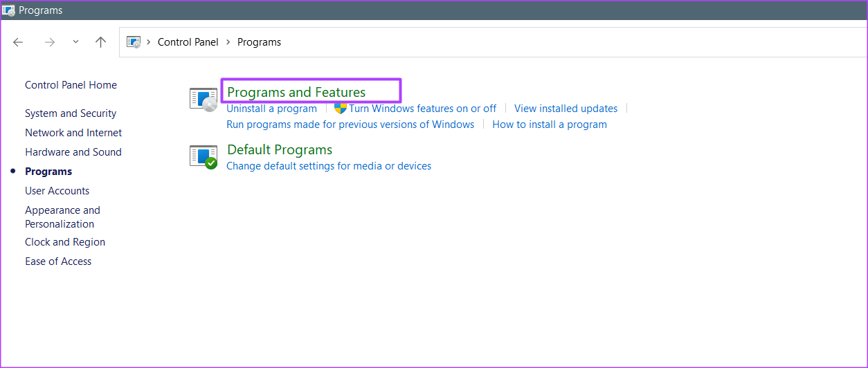Image resolution: width=868 pixels, height=368 pixels.
Task: Expand chevron between Control Panel and Programs
Action: (x=228, y=42)
